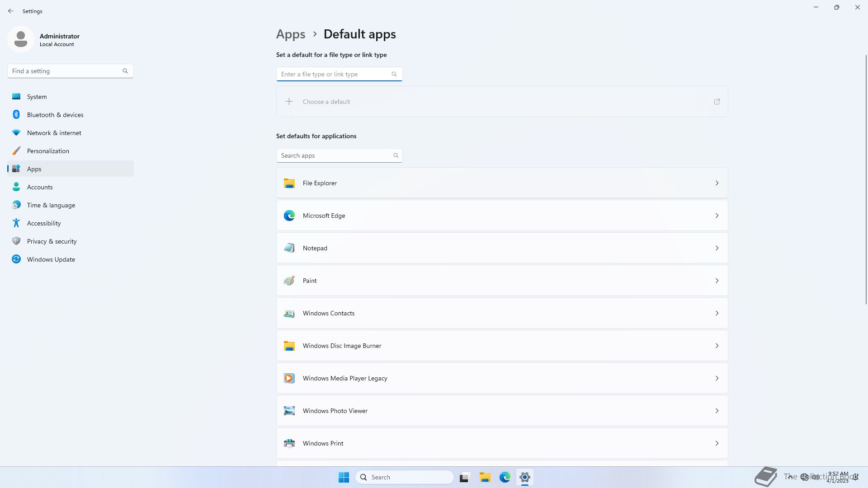868x488 pixels.
Task: Click the Paint palette icon
Action: point(289,281)
